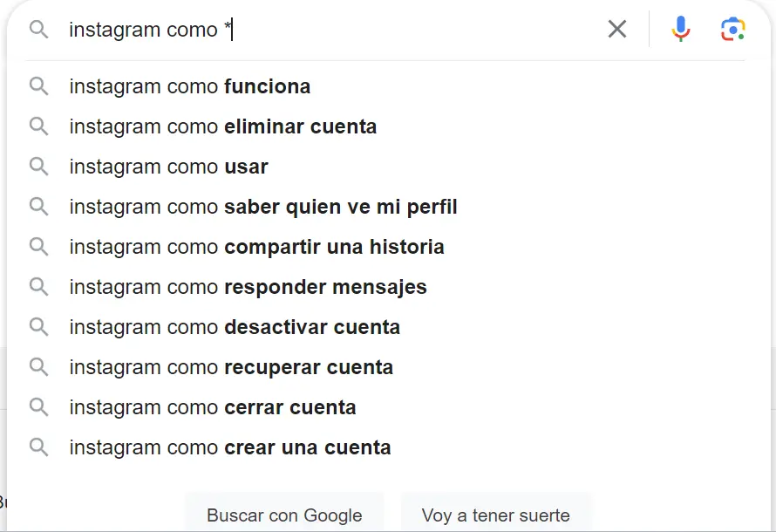Select "saber quien ve mi perfil" suggestion
This screenshot has width=776, height=532.
click(x=263, y=207)
